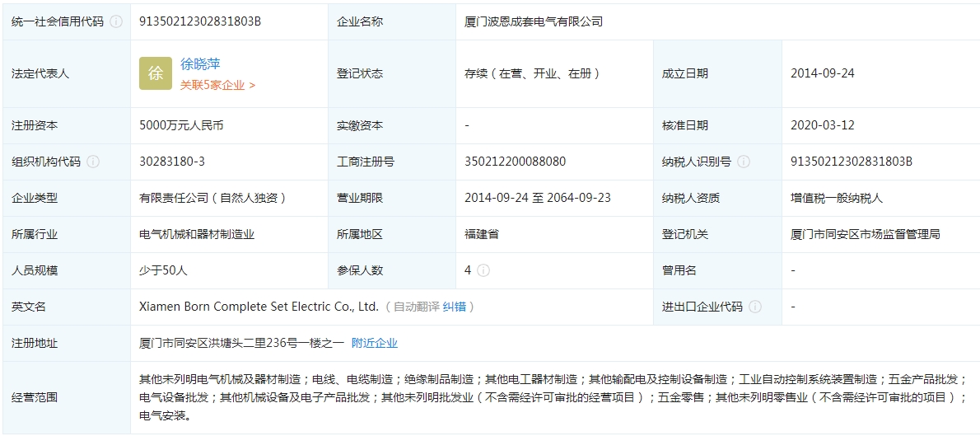Screen dimensions: 980x436
Task: Open legal representative 徐晓萍 profile
Action: point(200,64)
